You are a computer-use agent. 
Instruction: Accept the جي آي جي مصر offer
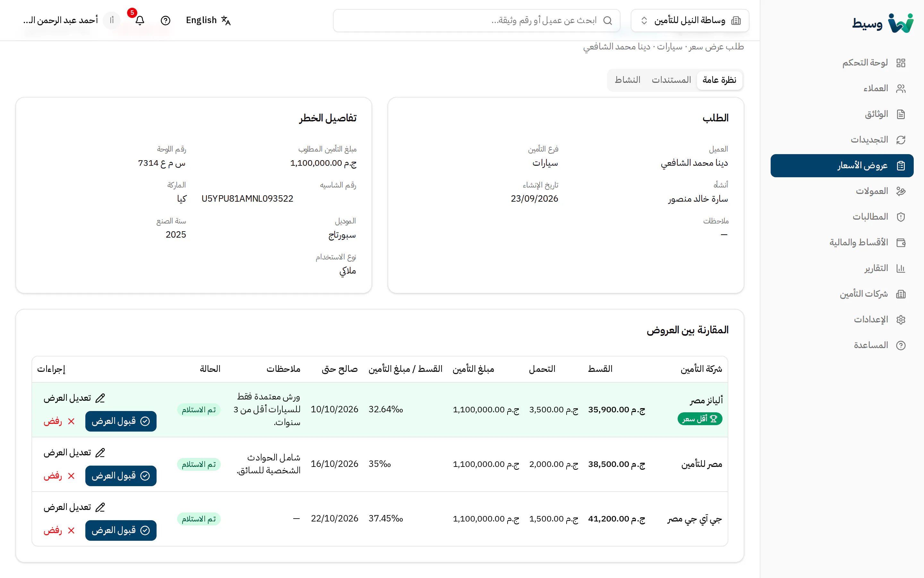(x=121, y=530)
